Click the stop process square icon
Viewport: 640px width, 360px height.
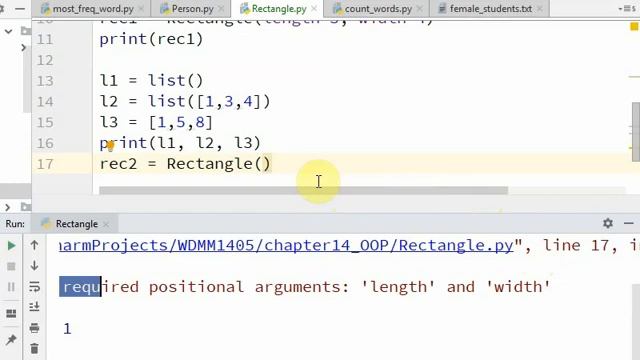(11, 267)
